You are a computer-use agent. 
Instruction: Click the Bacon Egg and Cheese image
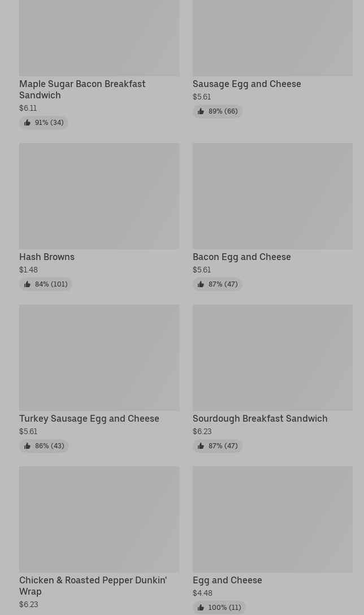272,196
